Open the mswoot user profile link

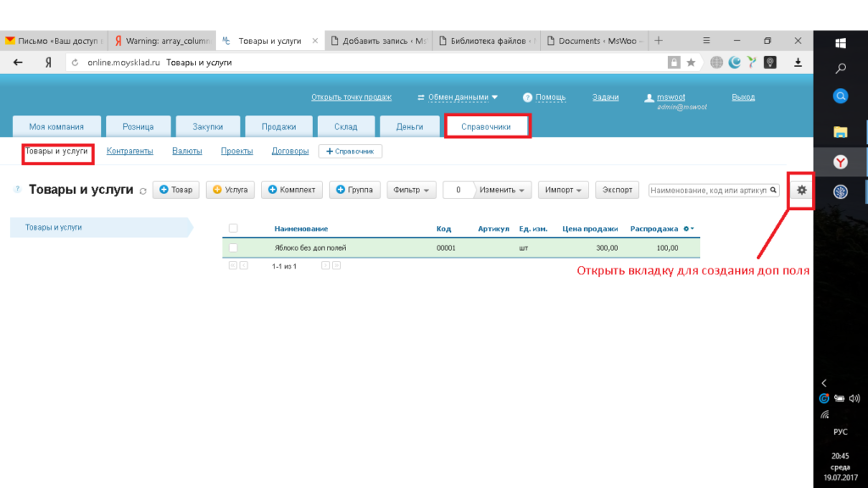point(671,97)
